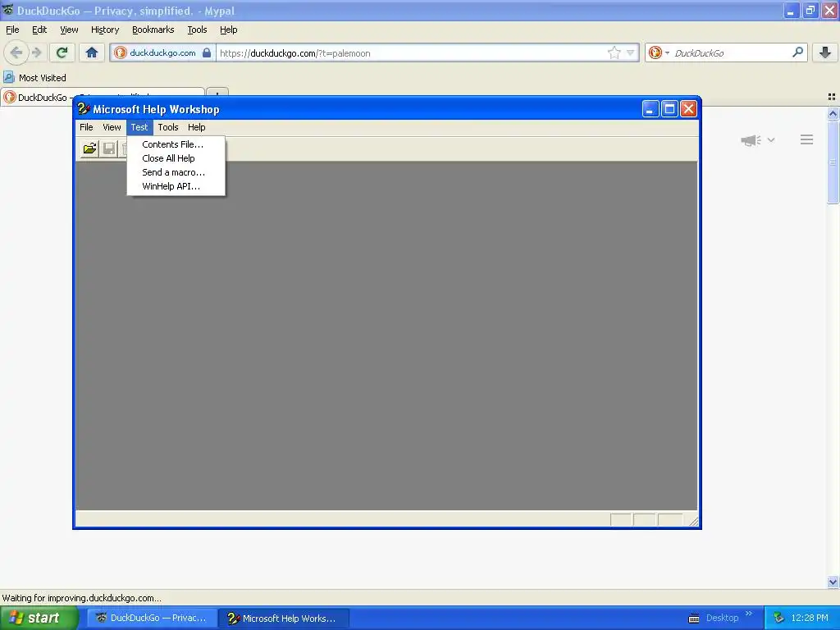Click the vertical scrollbar thumb in Mypal
Screen dimensions: 840x630
coord(833,162)
